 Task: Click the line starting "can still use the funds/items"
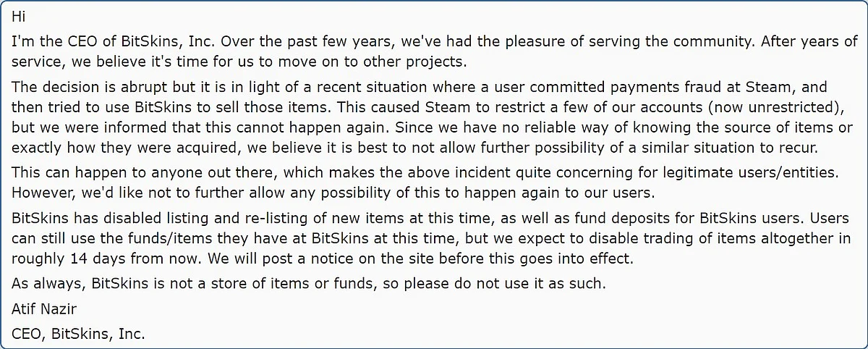[434, 237]
